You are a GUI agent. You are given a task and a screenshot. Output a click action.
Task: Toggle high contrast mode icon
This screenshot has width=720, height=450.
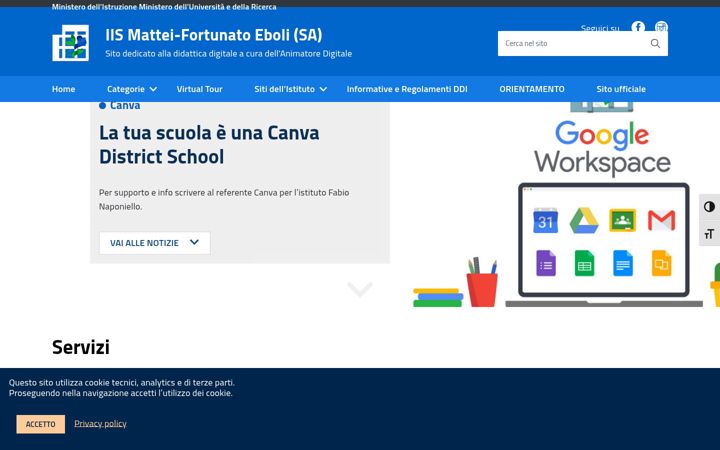click(x=709, y=207)
